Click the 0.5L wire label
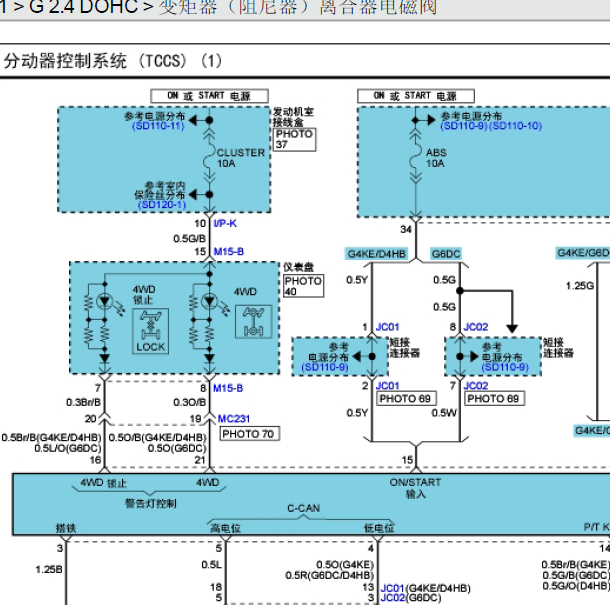Image resolution: width=610 pixels, height=605 pixels. tap(212, 565)
